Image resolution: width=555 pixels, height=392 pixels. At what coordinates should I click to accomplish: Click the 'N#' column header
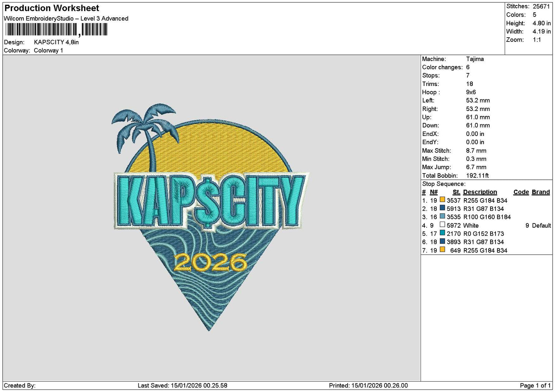(434, 192)
